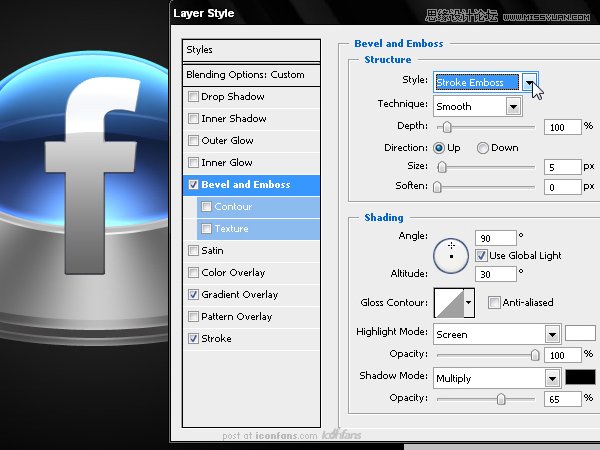
Task: Open the Shadow Mode dropdown showing Multiply
Action: pos(497,378)
